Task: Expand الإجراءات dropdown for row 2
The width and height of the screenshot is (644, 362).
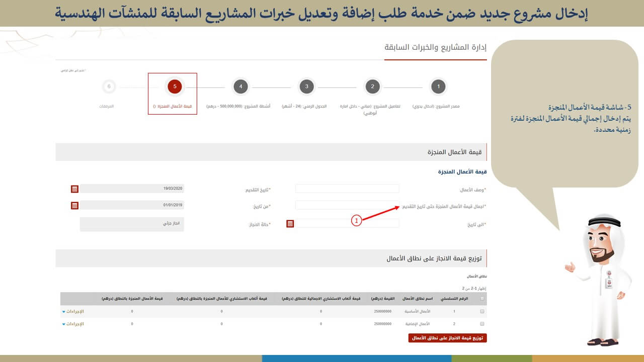Action: coord(73,324)
